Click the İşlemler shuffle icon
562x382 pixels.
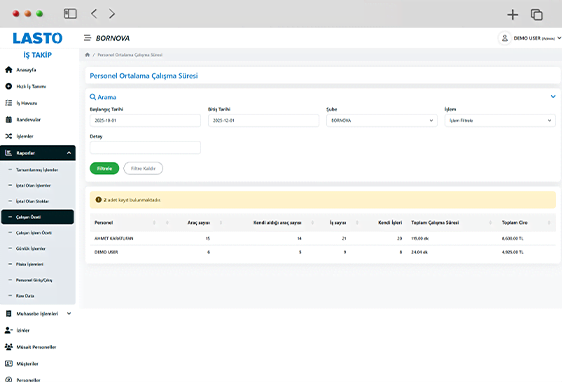tap(9, 136)
